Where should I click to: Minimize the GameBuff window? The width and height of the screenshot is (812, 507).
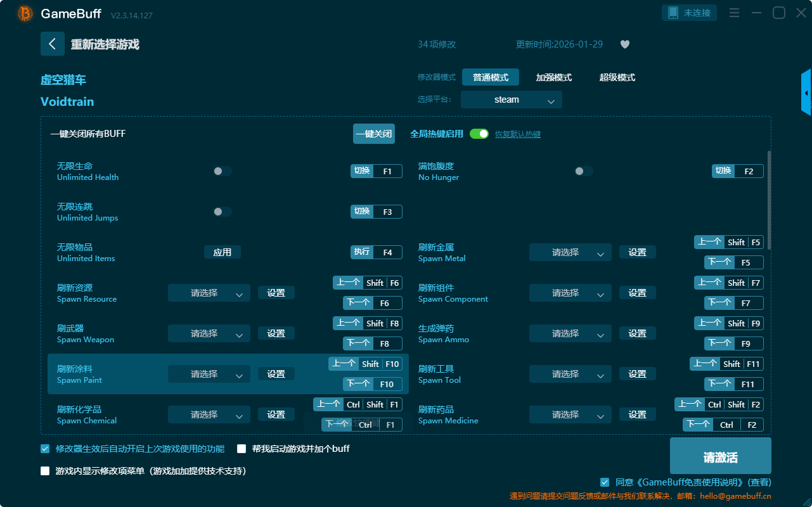point(756,13)
